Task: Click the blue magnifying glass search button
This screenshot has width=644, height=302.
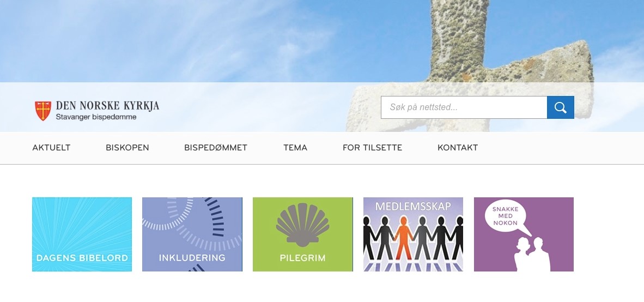Action: click(560, 107)
